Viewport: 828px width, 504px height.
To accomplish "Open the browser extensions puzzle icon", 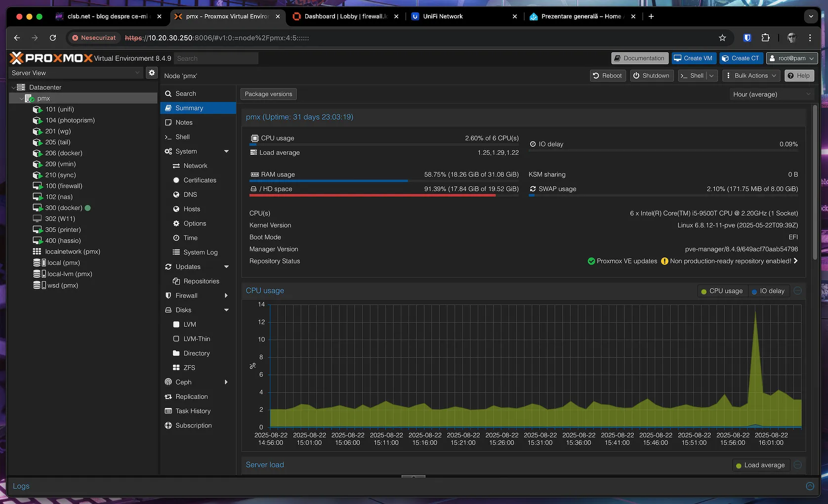I will tap(765, 38).
